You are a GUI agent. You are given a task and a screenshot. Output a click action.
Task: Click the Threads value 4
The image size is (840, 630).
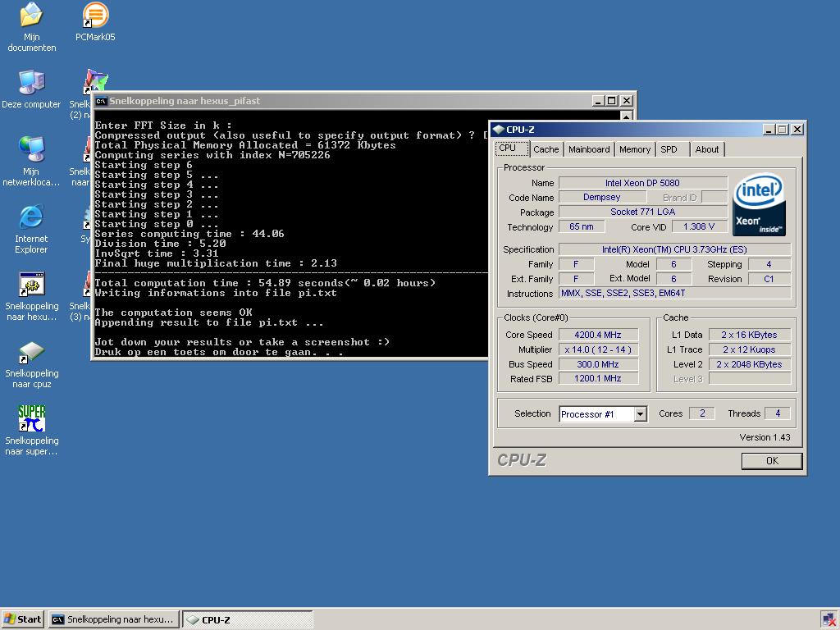pyautogui.click(x=778, y=413)
